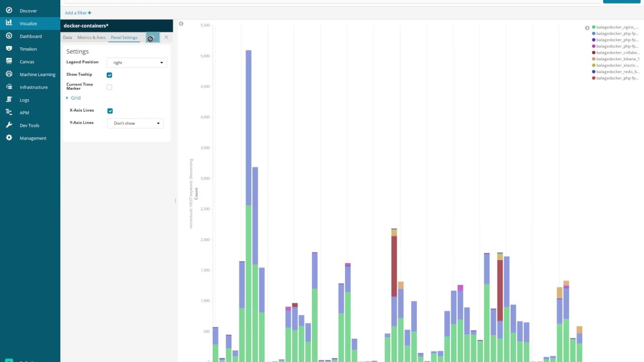Click the tallest blue bar in the chart
The height and width of the screenshot is (362, 644).
click(x=249, y=128)
